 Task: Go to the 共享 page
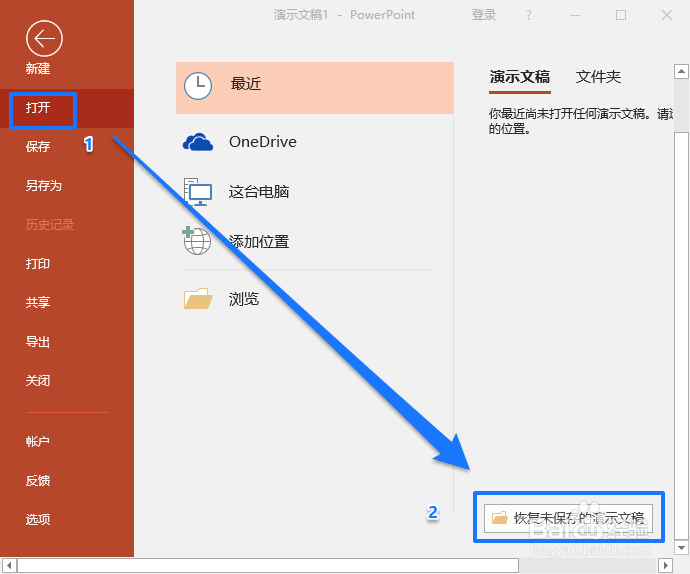37,302
